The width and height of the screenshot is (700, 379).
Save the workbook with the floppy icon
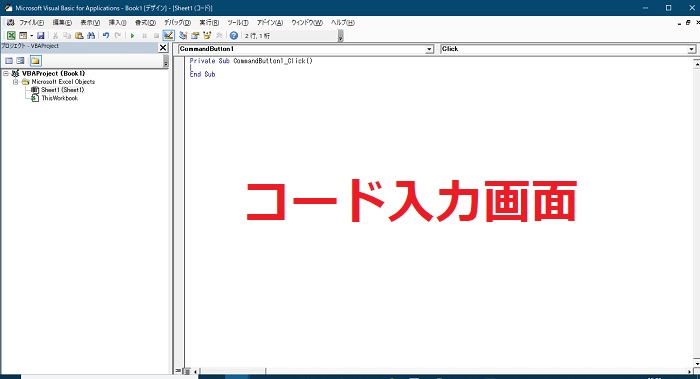coord(41,35)
